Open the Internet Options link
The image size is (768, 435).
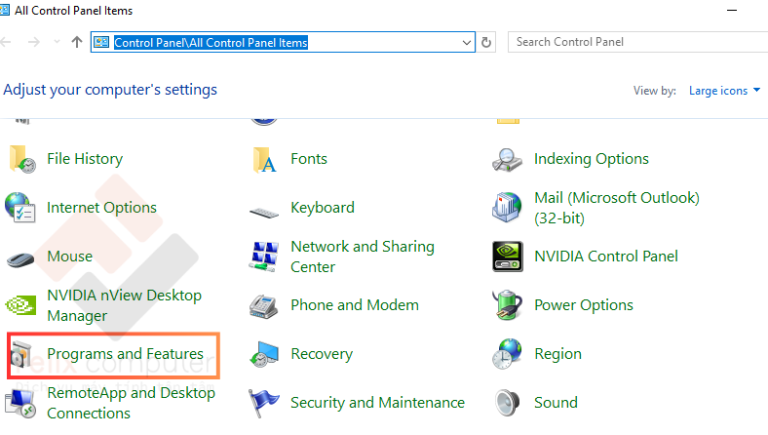(101, 207)
